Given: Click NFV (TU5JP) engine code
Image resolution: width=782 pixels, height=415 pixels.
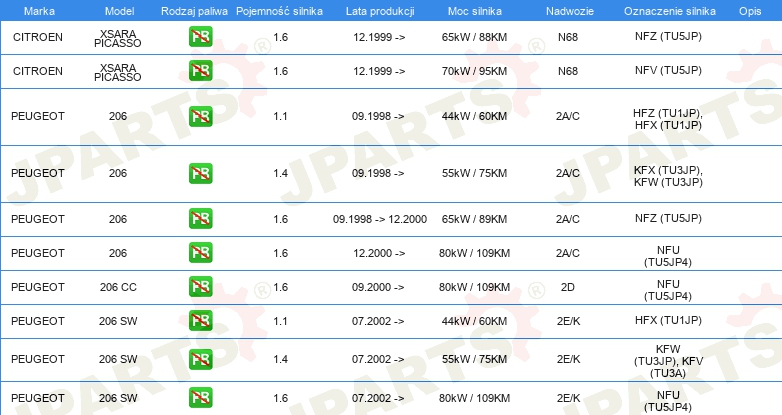Looking at the screenshot, I should tap(668, 70).
